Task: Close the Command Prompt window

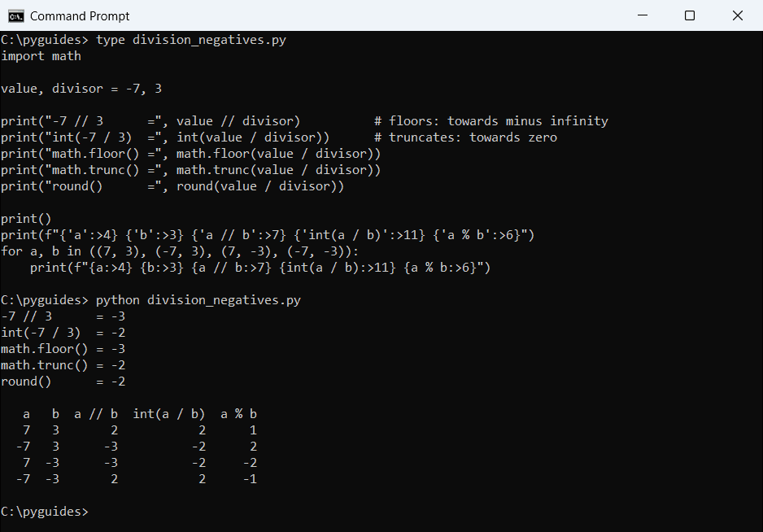Action: [738, 15]
